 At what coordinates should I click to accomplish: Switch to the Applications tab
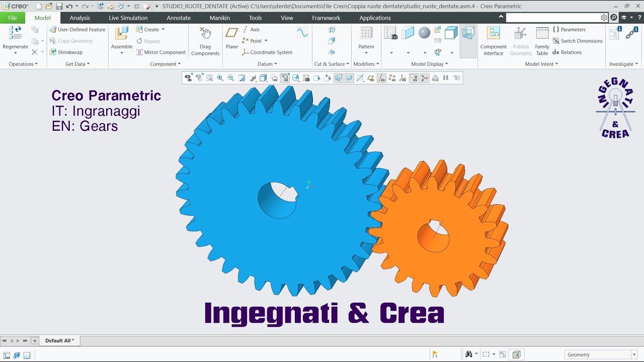tap(375, 18)
